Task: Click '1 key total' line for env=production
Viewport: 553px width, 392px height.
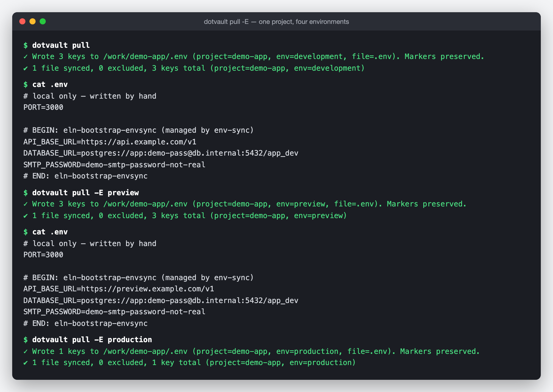Action: point(189,363)
